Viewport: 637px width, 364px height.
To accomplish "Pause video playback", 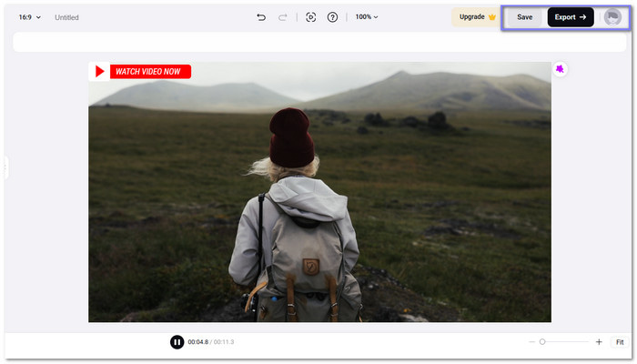I will pyautogui.click(x=177, y=342).
